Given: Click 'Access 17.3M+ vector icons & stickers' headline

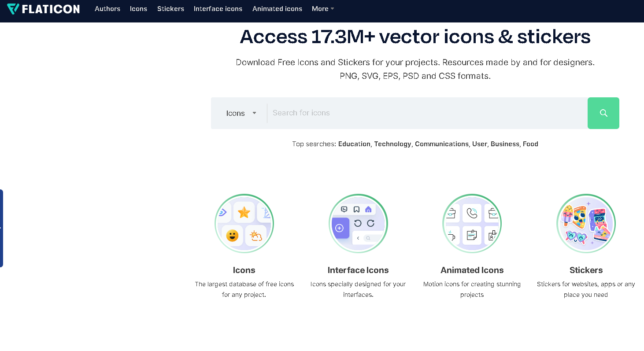Looking at the screenshot, I should point(415,37).
